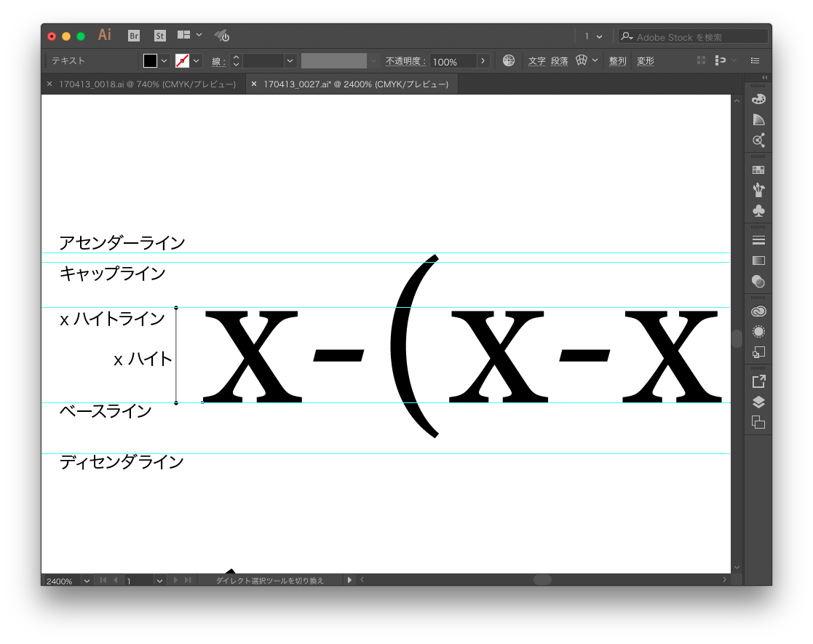Open the Brushes panel
Image resolution: width=813 pixels, height=644 pixels.
[x=758, y=190]
